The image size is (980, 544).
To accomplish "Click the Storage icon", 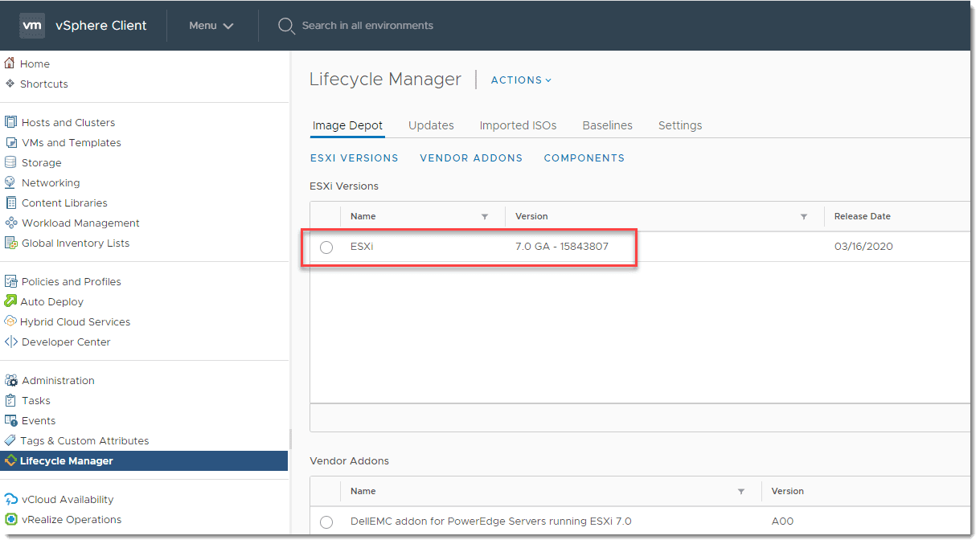I will (10, 162).
